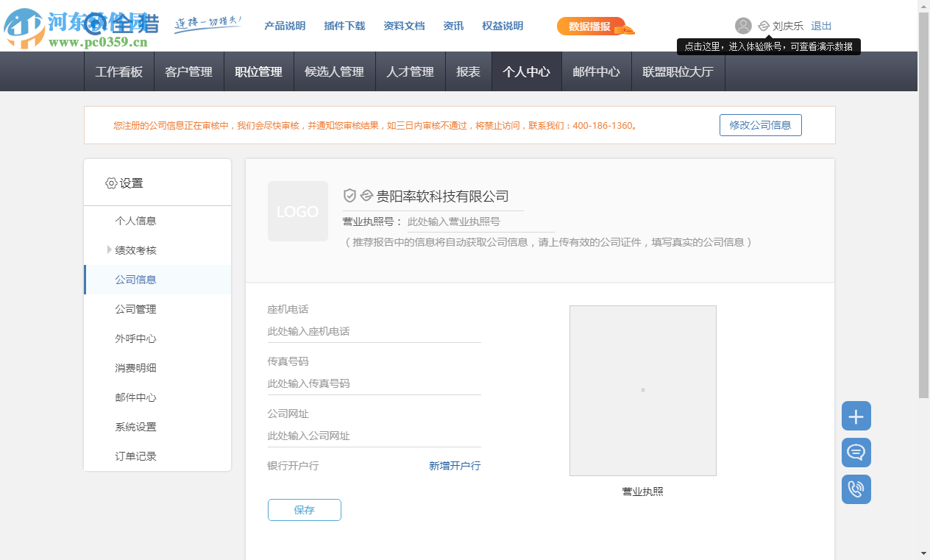The image size is (930, 560).
Task: Click the shield verification icon by company name
Action: 349,196
